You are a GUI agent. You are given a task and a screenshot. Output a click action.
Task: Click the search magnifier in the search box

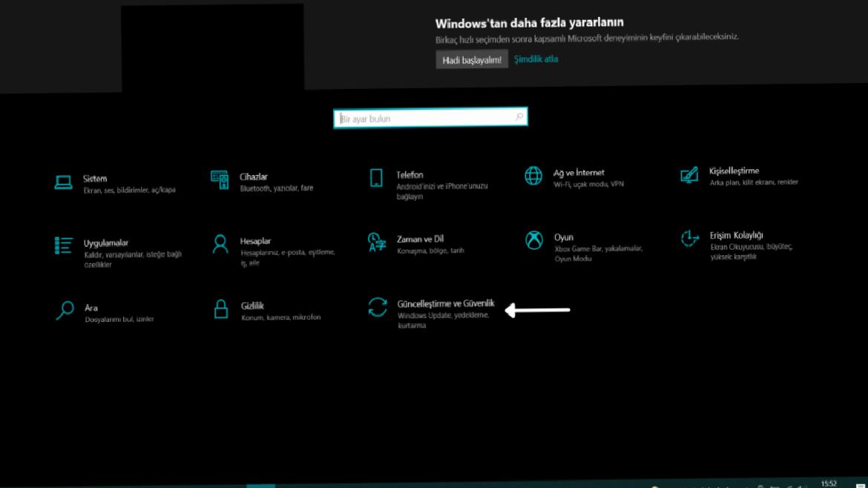[x=519, y=116]
